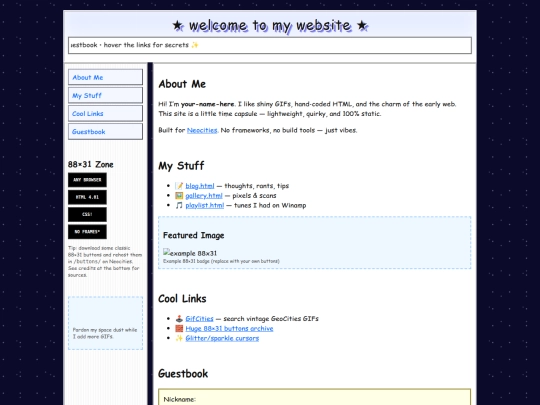Click the My Stuff section heading
The width and height of the screenshot is (540, 405).
tap(181, 166)
